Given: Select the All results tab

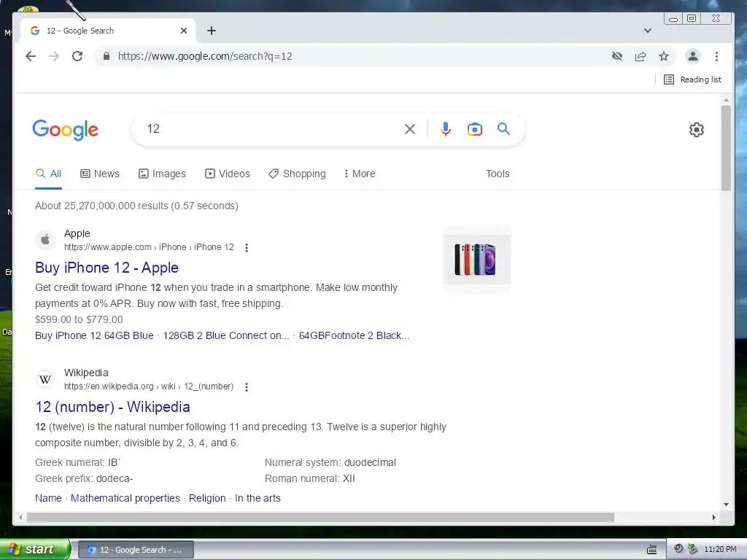Looking at the screenshot, I should click(x=49, y=174).
